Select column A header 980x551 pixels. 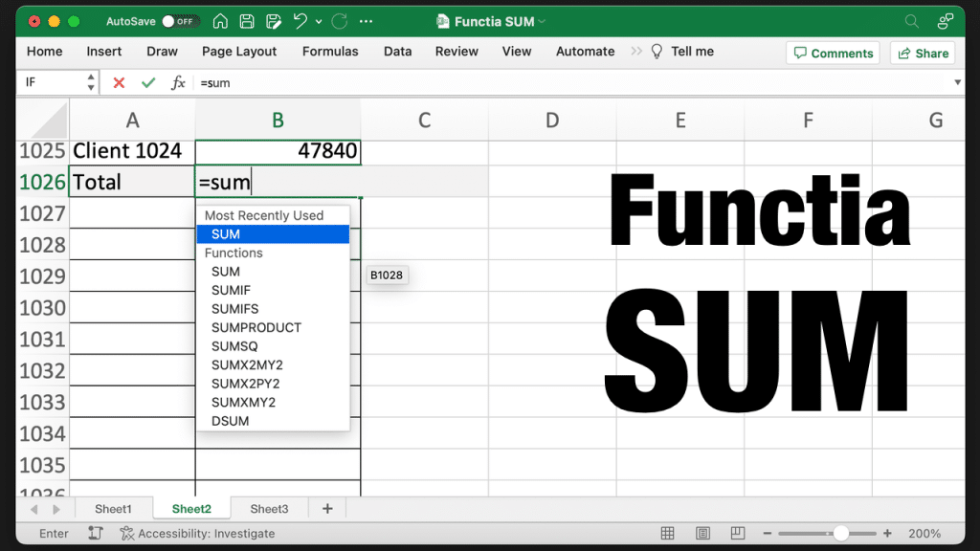[132, 120]
